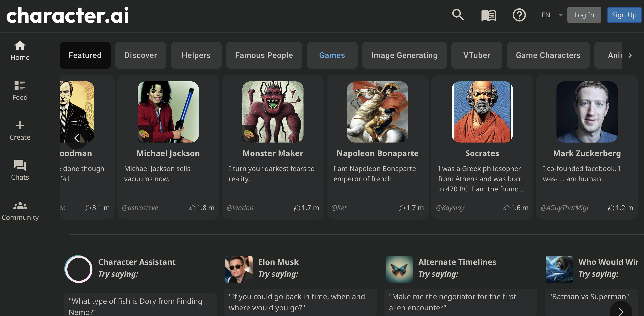Open the Helpers tab
The height and width of the screenshot is (316, 644).
pyautogui.click(x=196, y=55)
